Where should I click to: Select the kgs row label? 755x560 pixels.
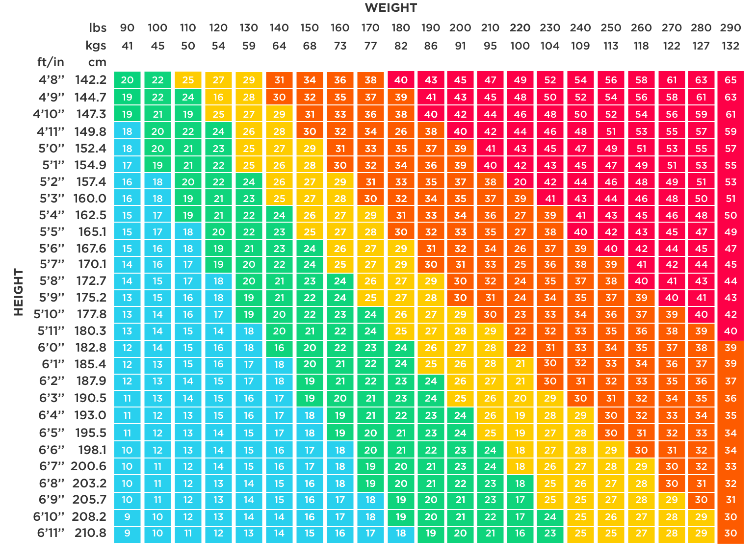(x=96, y=46)
